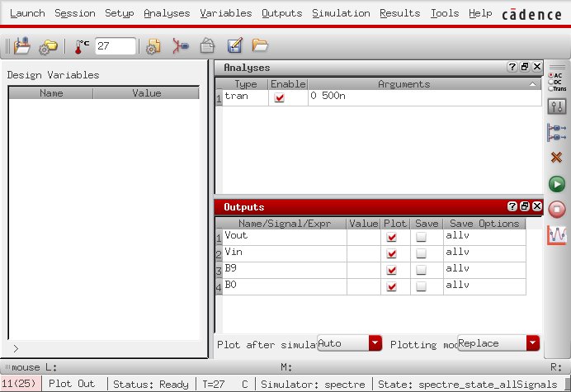Open the Results menu

coord(402,14)
